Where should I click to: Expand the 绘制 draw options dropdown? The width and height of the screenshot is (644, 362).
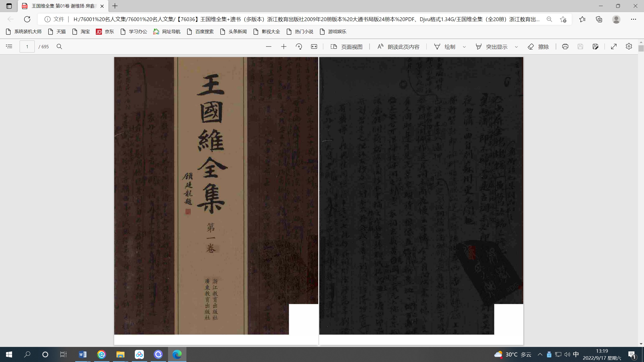464,47
